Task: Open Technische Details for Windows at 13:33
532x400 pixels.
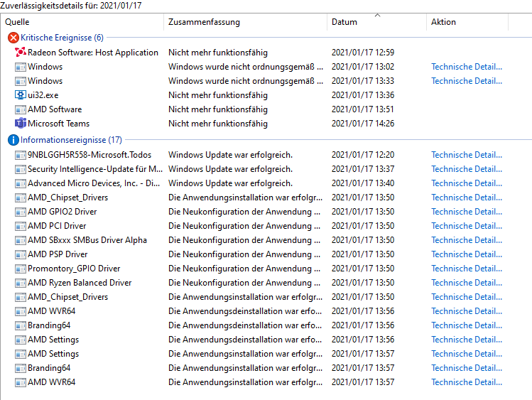Action: tap(467, 81)
